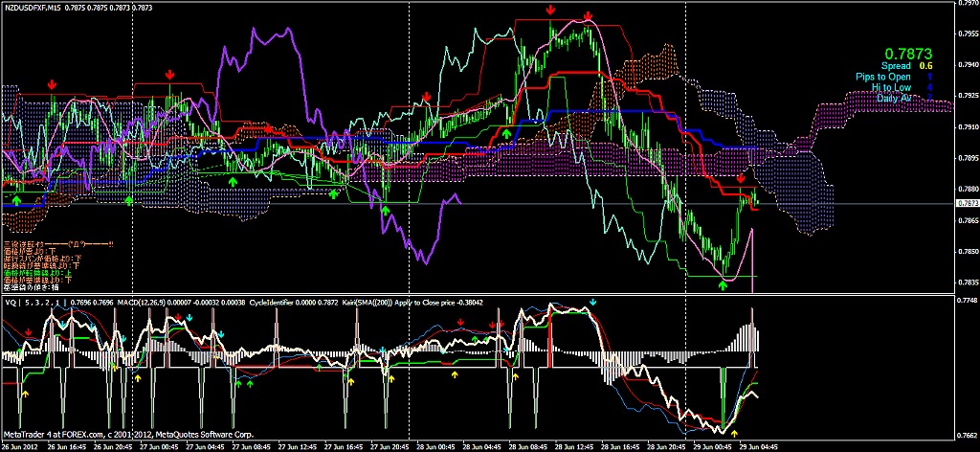Click the yellow 0.6 spread value
Image resolution: width=980 pixels, height=452 pixels.
click(x=928, y=66)
